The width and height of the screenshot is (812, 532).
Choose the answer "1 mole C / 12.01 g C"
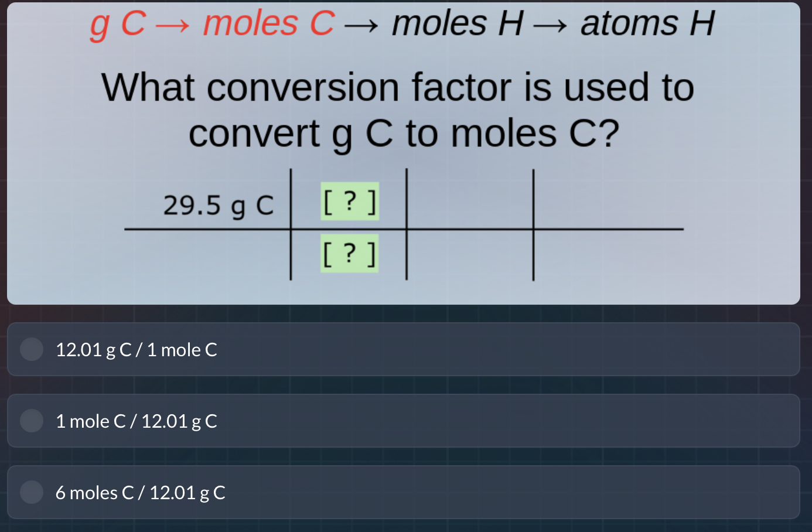click(x=137, y=421)
